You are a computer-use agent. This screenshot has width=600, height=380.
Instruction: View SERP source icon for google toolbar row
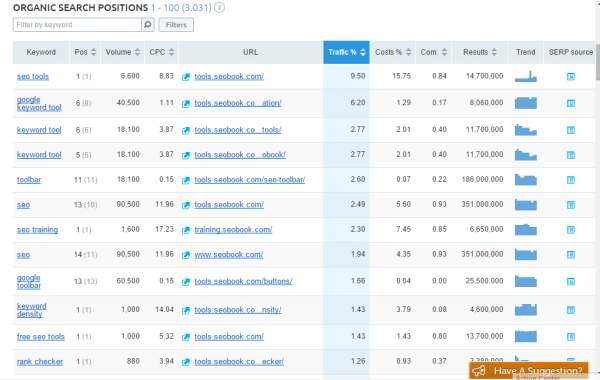click(571, 282)
